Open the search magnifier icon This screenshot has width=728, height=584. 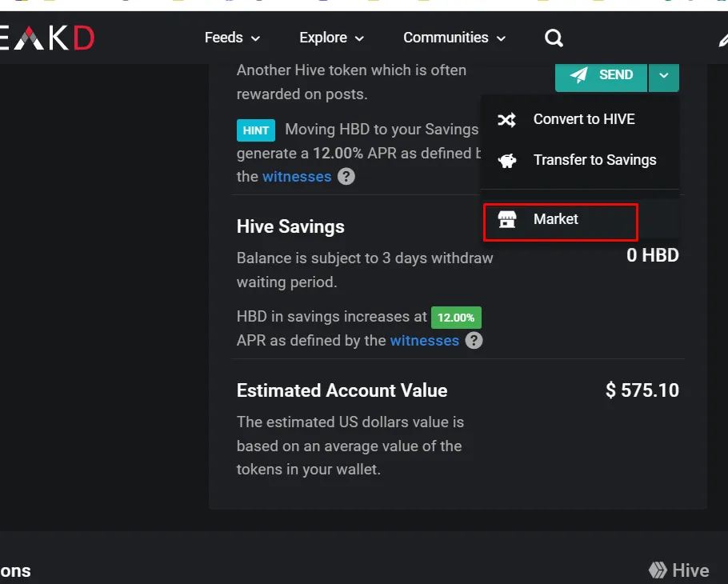click(554, 38)
